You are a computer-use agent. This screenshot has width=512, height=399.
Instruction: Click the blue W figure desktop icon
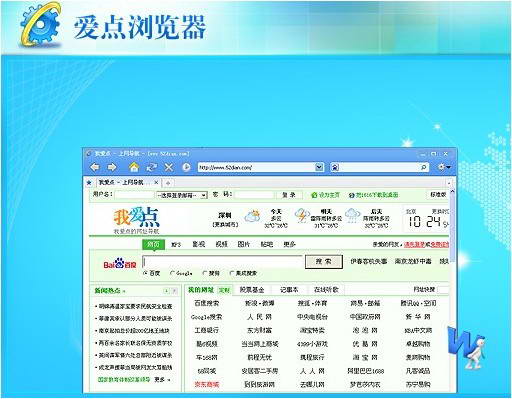point(466,347)
